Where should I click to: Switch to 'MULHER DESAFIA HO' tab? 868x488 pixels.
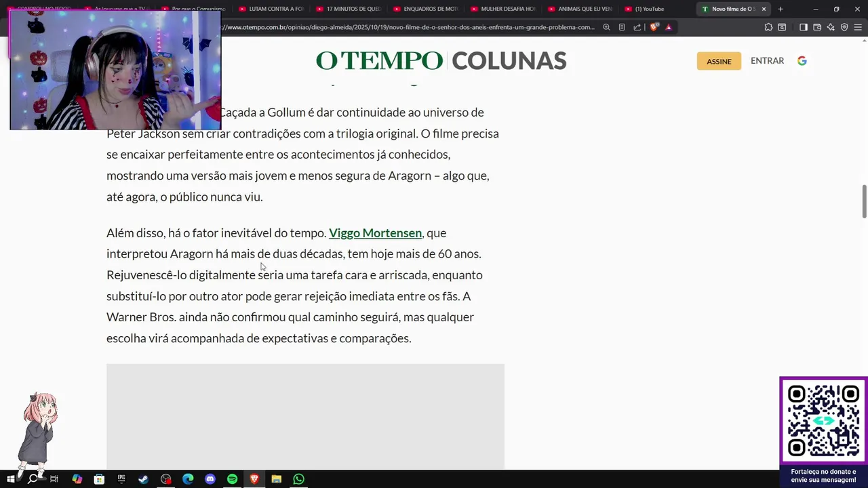503,9
